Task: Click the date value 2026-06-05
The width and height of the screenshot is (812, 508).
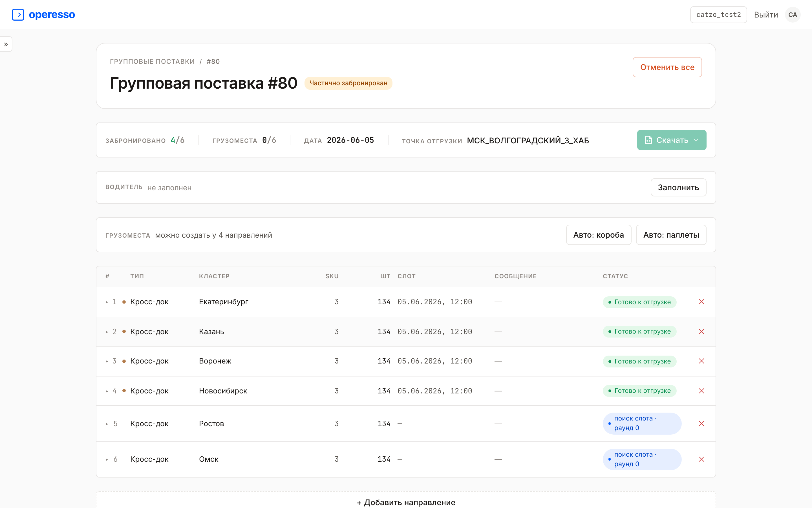Action: point(350,140)
